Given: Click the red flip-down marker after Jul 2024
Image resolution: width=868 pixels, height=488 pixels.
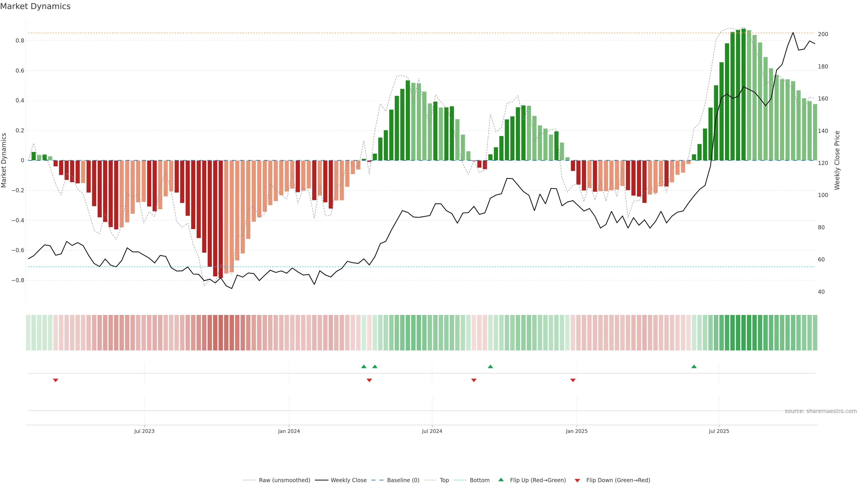Looking at the screenshot, I should point(474,380).
